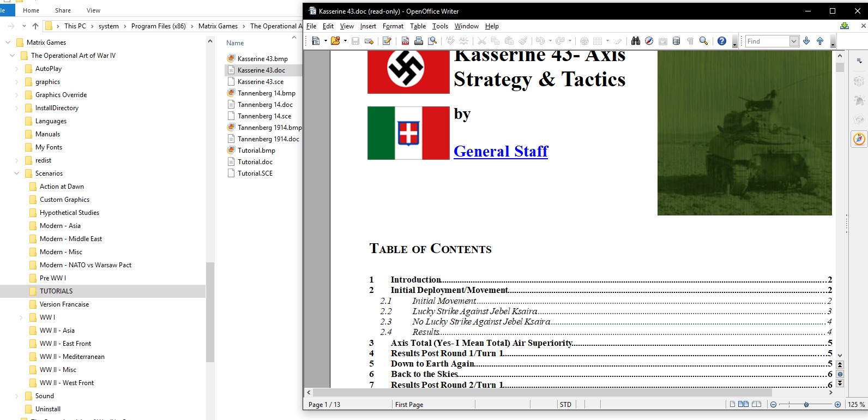The height and width of the screenshot is (420, 868).
Task: Open sidebar settings menu icon
Action: point(859,61)
